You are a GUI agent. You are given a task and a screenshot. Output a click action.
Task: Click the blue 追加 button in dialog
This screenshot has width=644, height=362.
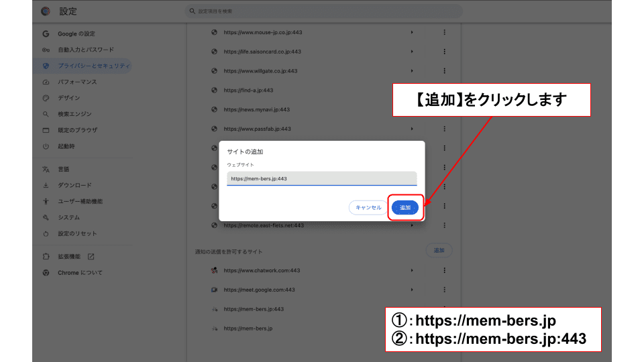[x=405, y=208]
